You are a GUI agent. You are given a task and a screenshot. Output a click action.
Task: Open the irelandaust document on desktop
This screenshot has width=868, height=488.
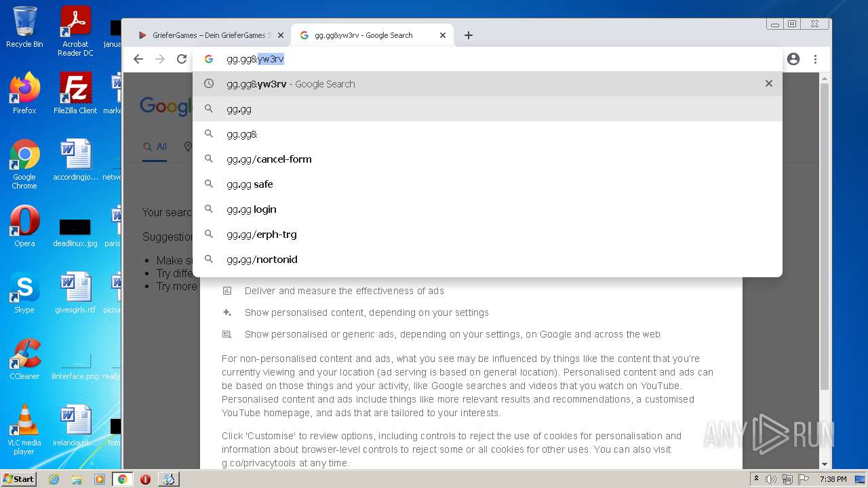click(x=75, y=425)
